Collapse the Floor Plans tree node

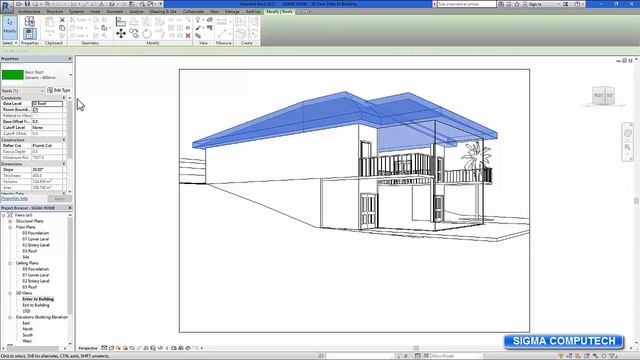[10, 227]
